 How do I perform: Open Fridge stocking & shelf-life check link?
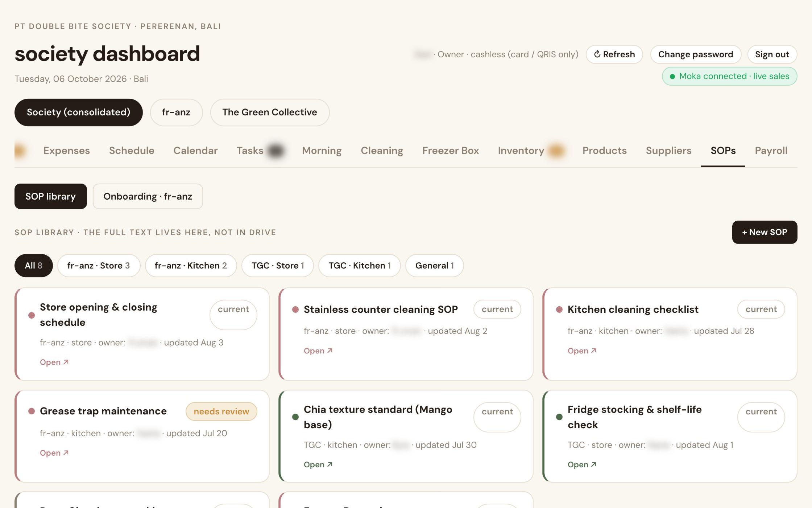(582, 464)
